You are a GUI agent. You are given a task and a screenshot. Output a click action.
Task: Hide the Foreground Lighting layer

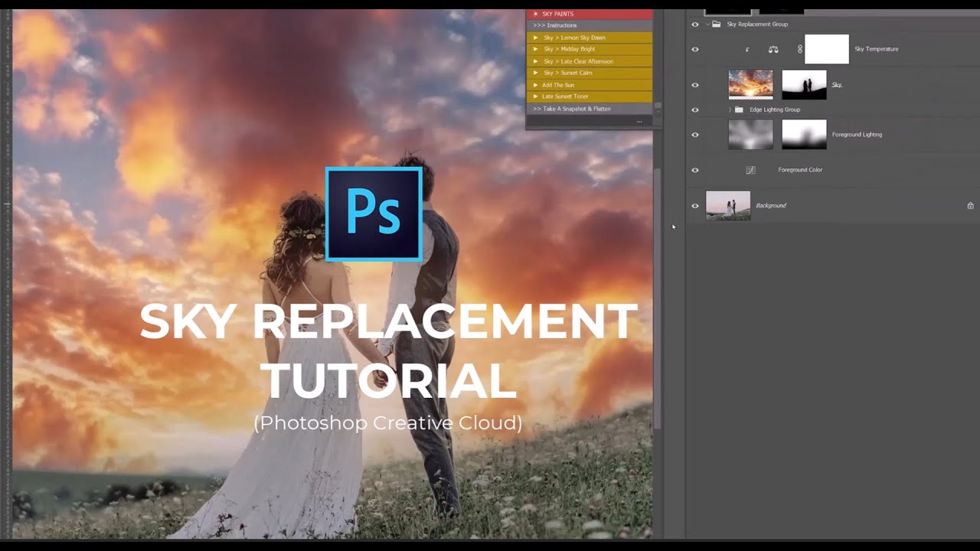(695, 135)
